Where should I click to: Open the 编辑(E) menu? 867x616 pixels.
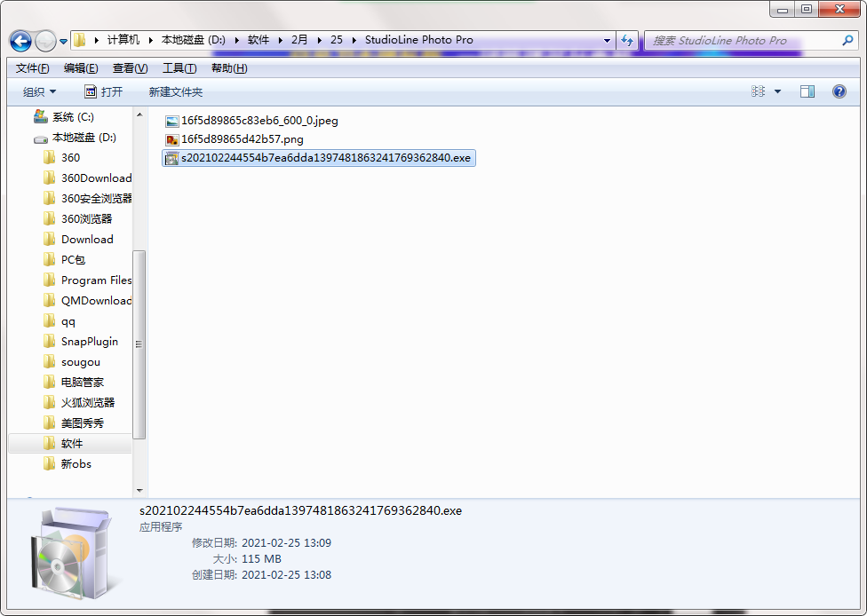click(81, 68)
